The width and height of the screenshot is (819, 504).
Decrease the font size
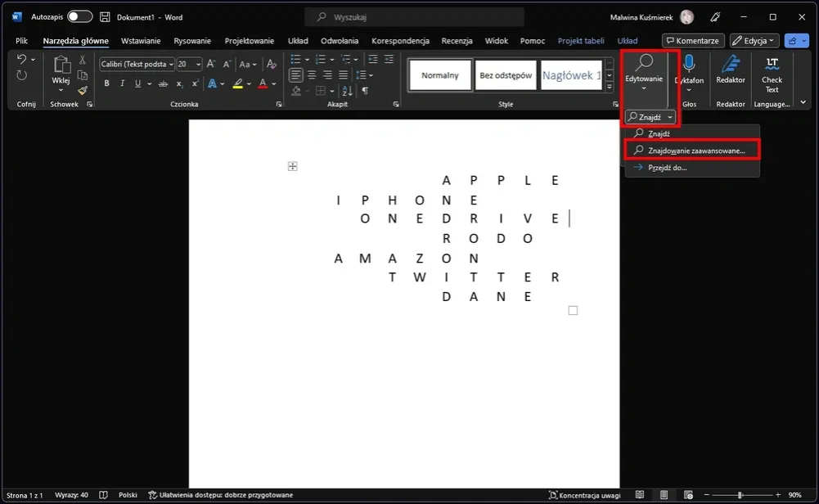coord(227,64)
